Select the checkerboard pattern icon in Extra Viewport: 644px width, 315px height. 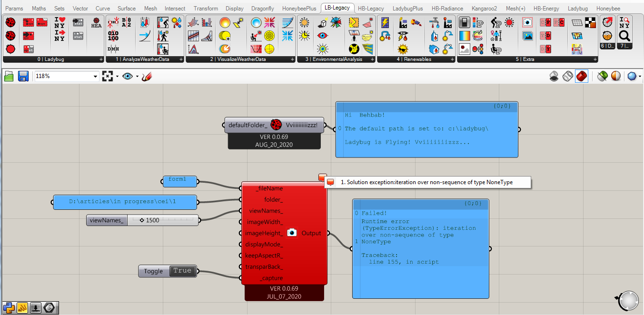591,22
